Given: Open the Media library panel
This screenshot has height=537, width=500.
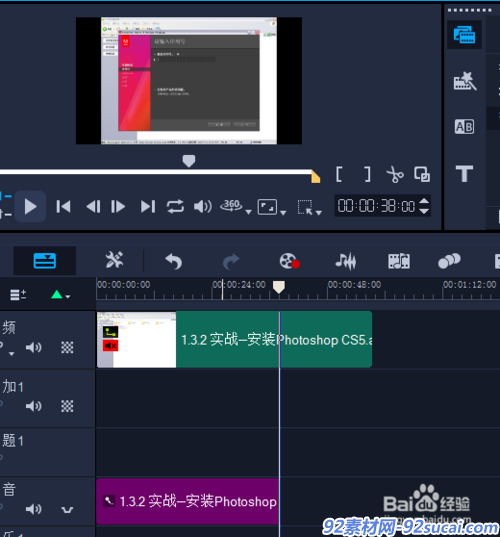Looking at the screenshot, I should (464, 35).
